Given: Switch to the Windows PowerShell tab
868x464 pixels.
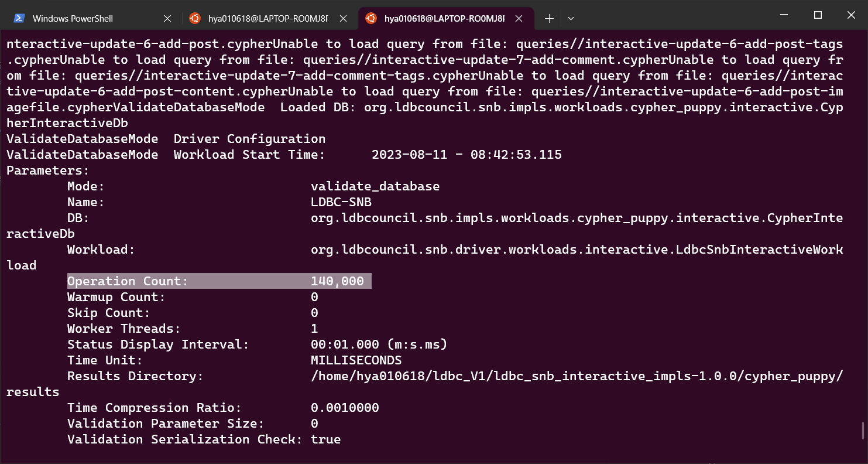Looking at the screenshot, I should (x=82, y=18).
